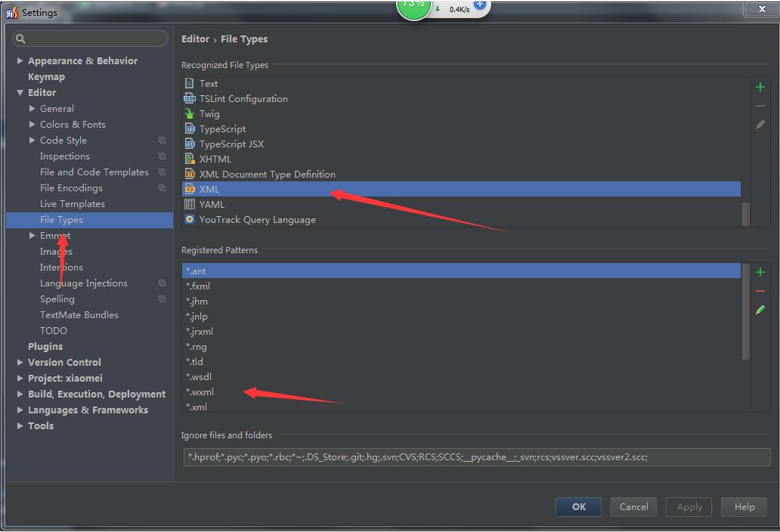Open the TODO settings page
This screenshot has height=532, width=780.
[53, 331]
